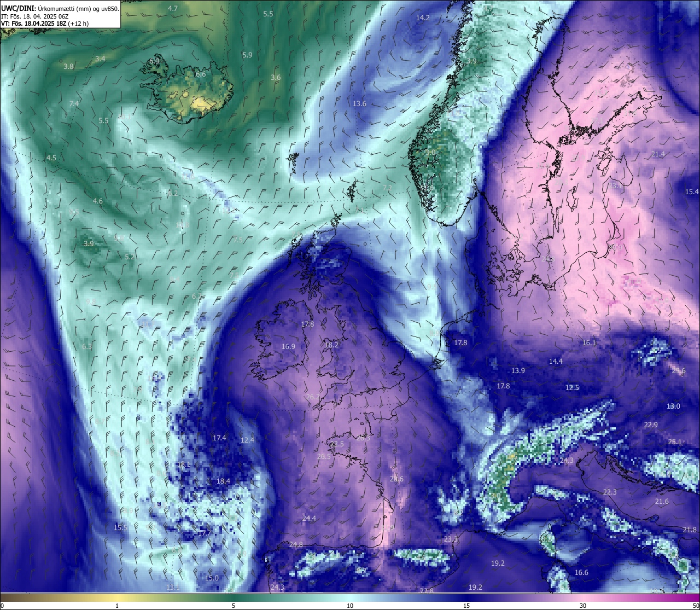Select the 13.0 map value
Viewport: 700px width, 610px height.
[x=673, y=406]
